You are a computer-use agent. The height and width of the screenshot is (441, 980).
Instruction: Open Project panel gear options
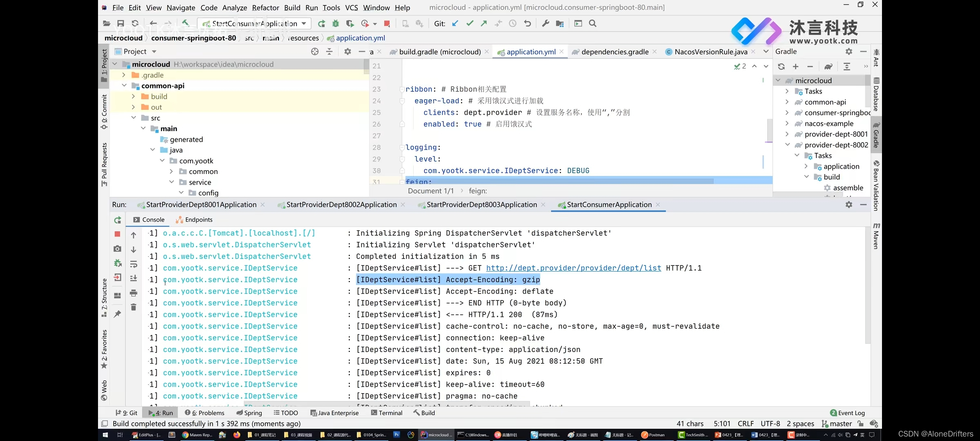coord(347,51)
